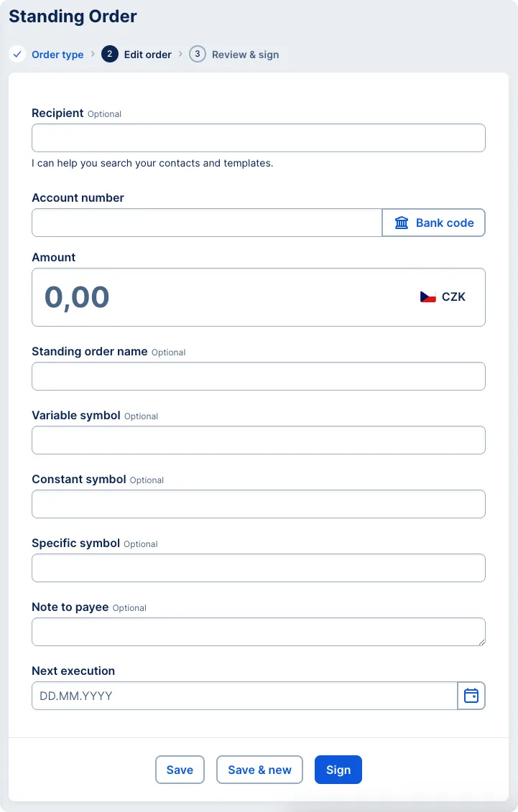The image size is (518, 812).
Task: Open the Bank code selector
Action: (x=433, y=223)
